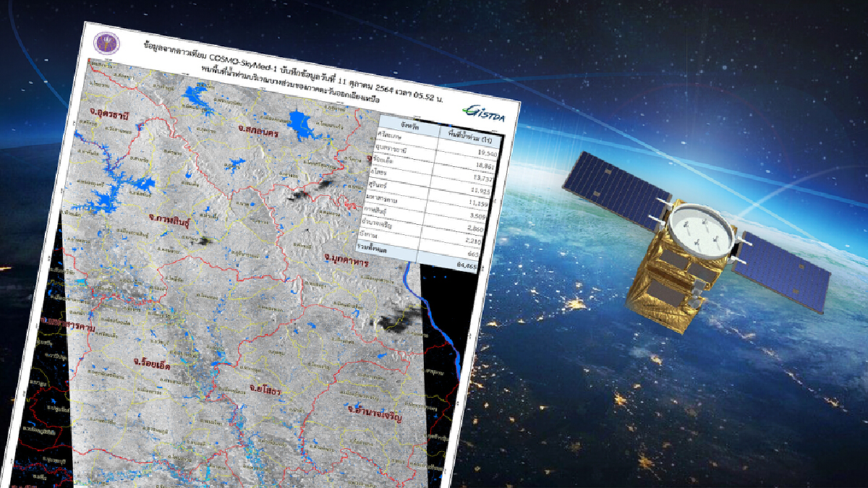Click the flooded-area (ไร่) column header
The height and width of the screenshot is (488, 868).
(469, 138)
